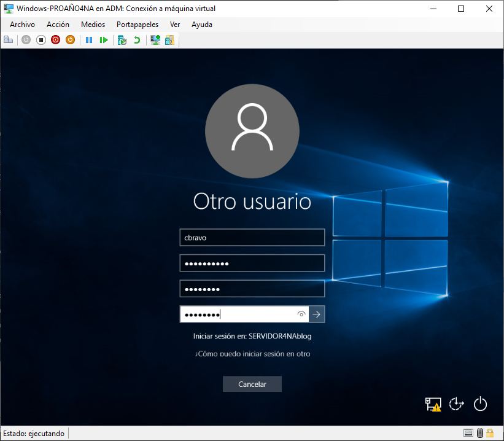504x441 pixels.
Task: Send Ctrl+Alt+Supr to the virtual machine
Action: point(8,39)
